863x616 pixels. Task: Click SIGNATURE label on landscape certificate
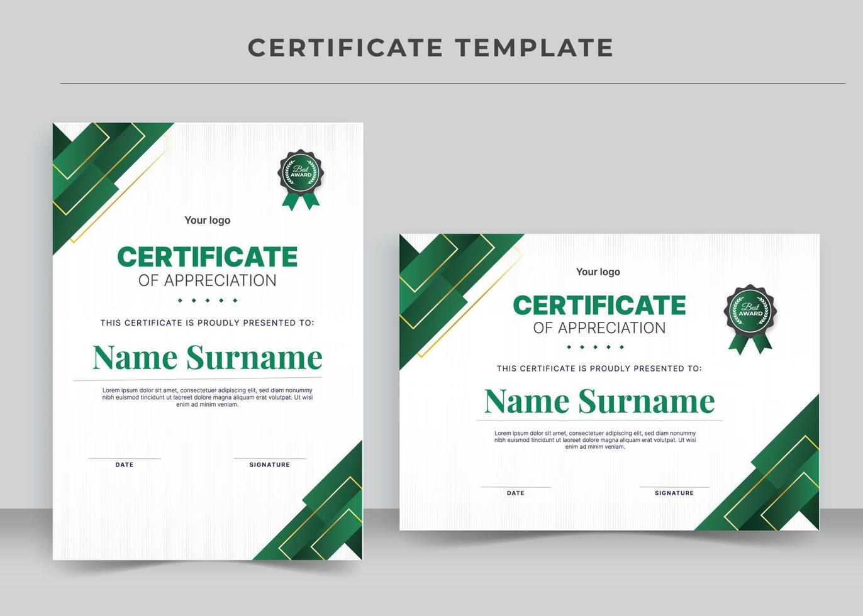pyautogui.click(x=674, y=493)
